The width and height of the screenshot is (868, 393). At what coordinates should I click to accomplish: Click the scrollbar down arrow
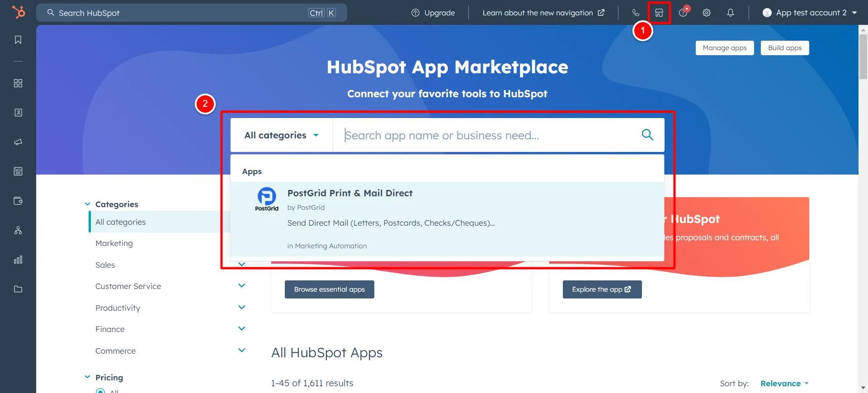[863, 388]
